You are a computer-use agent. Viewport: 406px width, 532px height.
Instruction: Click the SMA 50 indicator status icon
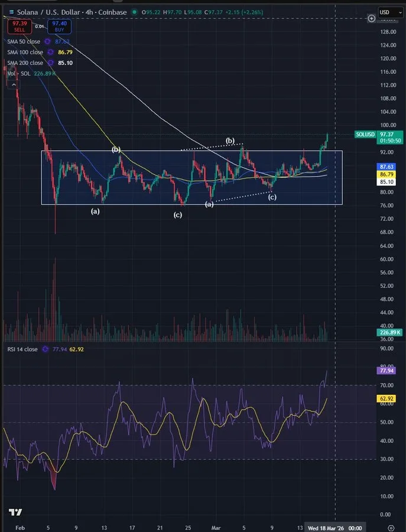47,41
